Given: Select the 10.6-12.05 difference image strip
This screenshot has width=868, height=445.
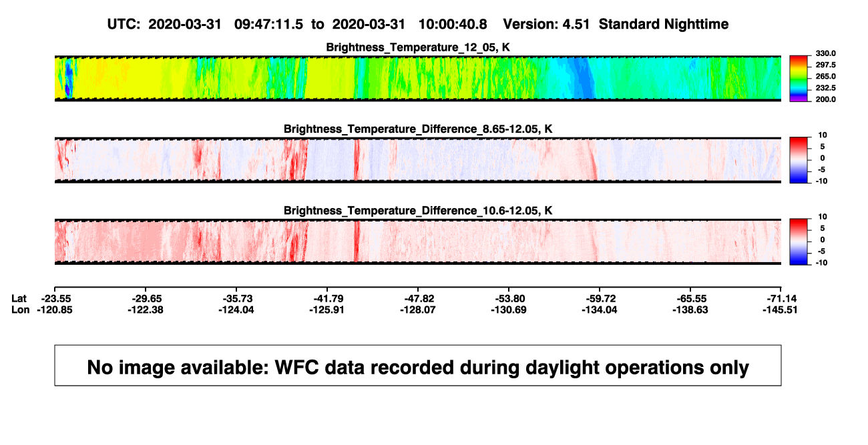Looking at the screenshot, I should [x=418, y=242].
